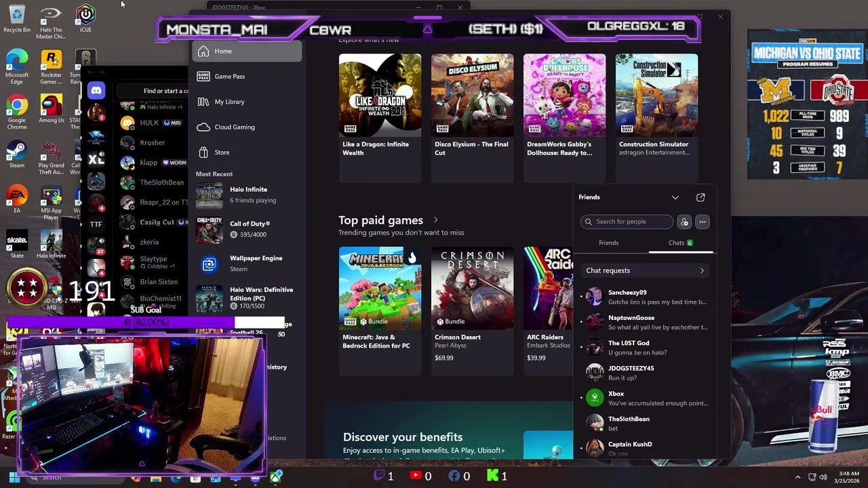Open Slaytype DM in Discord
Viewport: 868px width, 488px height.
point(153,262)
